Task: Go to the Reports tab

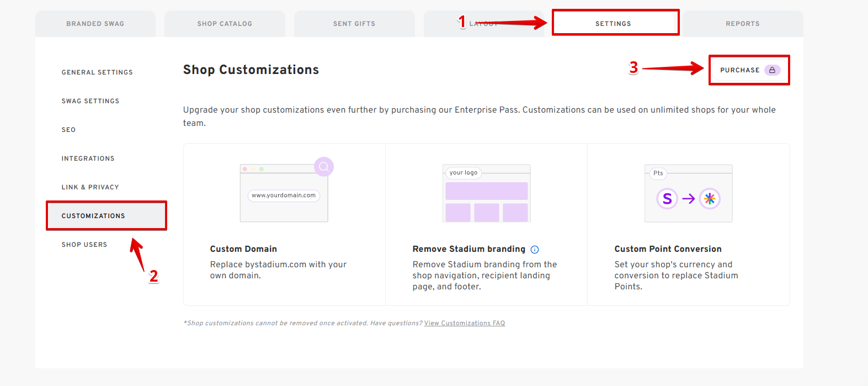Action: tap(743, 24)
